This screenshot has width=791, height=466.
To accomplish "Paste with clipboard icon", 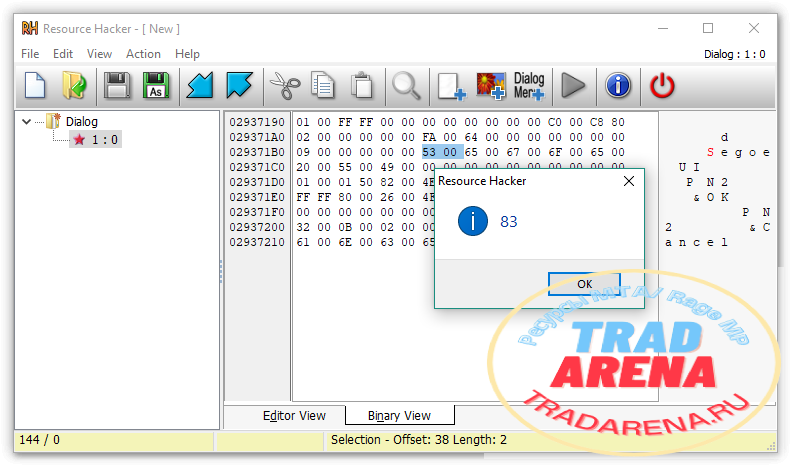I will point(362,85).
